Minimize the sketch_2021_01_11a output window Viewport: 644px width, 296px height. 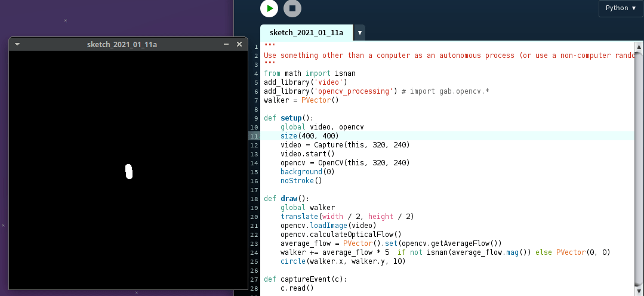coord(226,44)
